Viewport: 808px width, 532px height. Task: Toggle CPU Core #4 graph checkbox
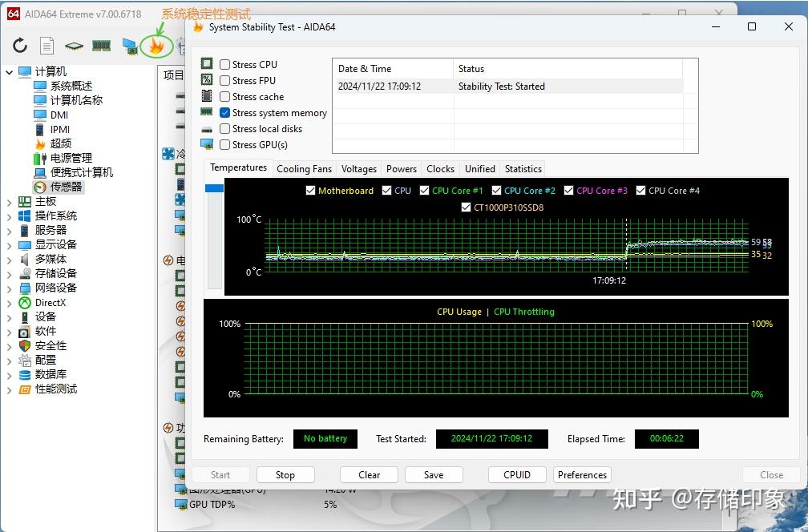tap(640, 191)
